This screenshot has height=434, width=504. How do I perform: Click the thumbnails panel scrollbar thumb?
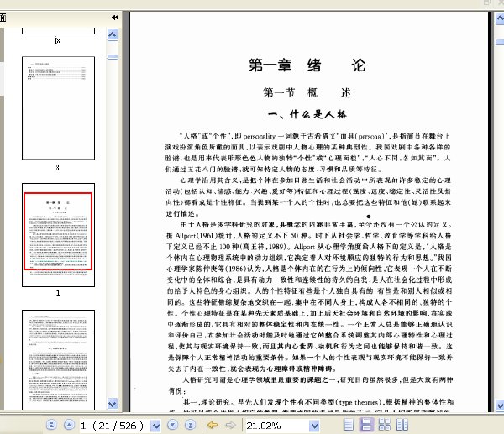pos(113,57)
